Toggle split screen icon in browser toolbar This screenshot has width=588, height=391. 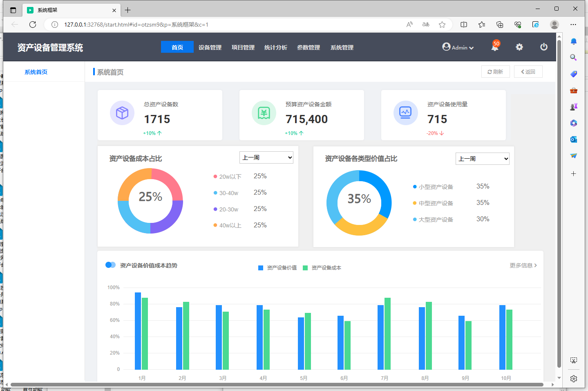[x=464, y=25]
